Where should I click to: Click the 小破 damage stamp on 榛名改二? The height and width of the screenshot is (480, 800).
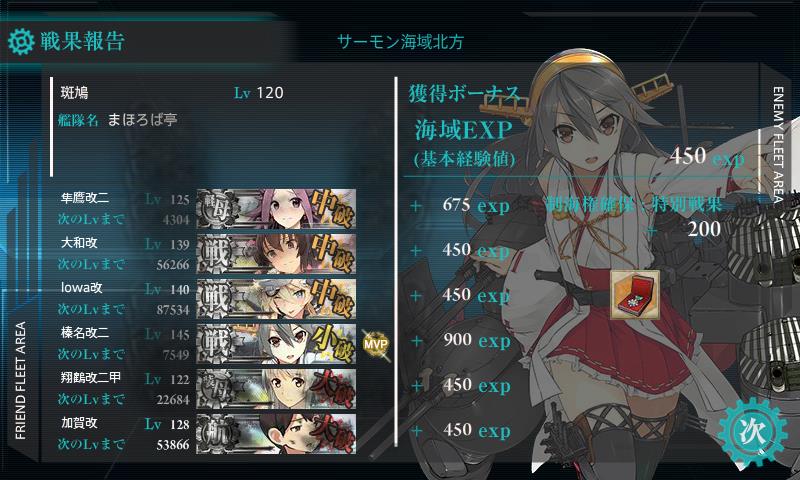click(333, 344)
